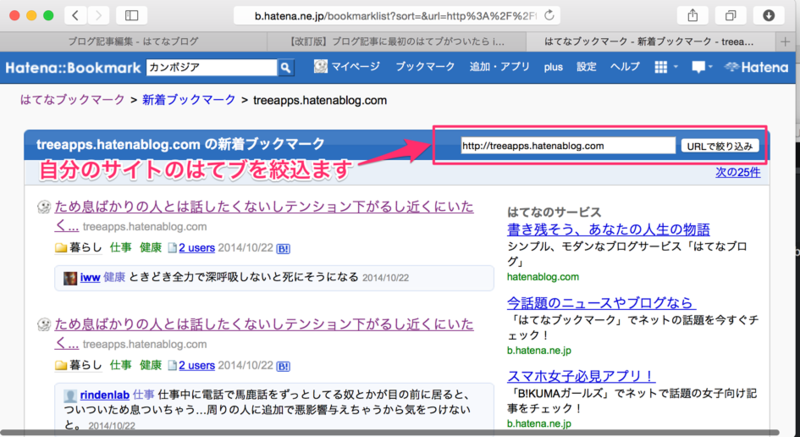Click 2 users on the first entry

(196, 248)
